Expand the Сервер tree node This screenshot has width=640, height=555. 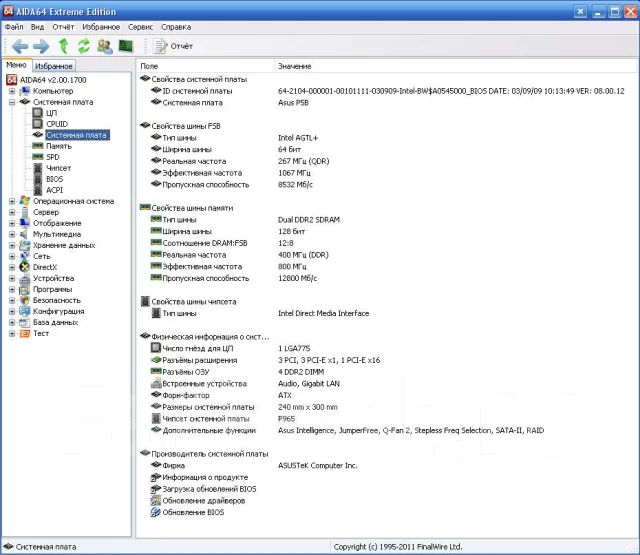[x=12, y=212]
